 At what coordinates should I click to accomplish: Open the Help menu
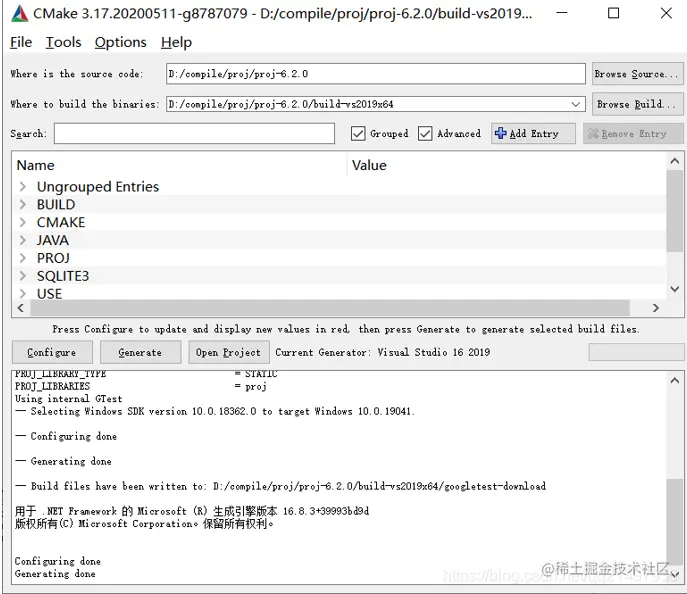[x=176, y=42]
